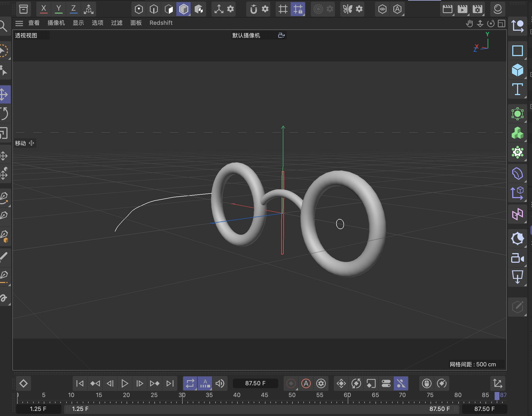
Task: Switch to Edges mode in top toolbar
Action: [154, 9]
